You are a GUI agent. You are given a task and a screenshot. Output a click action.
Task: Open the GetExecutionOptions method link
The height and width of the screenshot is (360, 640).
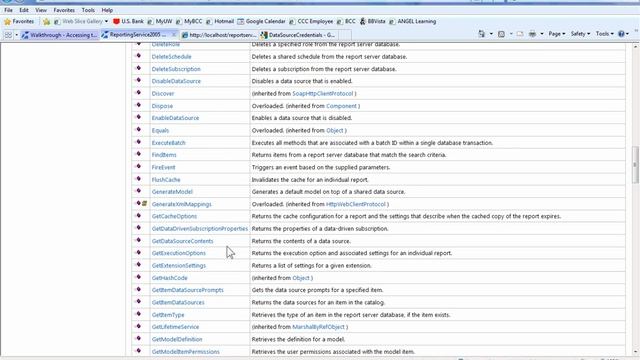179,253
